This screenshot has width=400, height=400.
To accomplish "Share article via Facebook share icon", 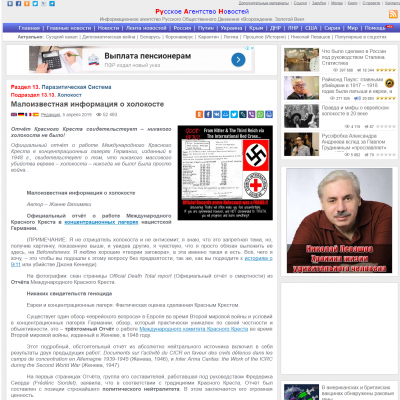I will click(x=208, y=114).
